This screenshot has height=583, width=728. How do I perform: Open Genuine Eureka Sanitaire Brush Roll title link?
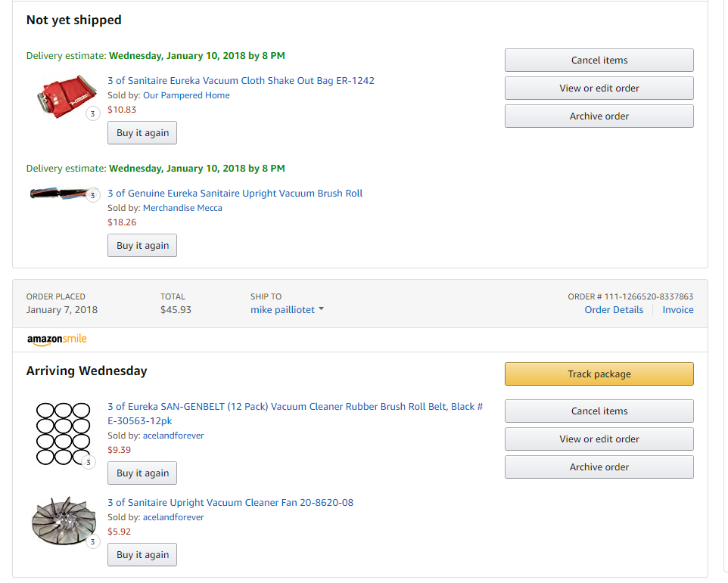(235, 194)
